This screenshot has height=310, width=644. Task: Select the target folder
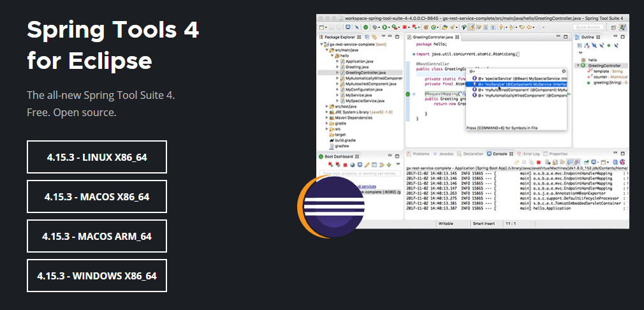tap(337, 135)
